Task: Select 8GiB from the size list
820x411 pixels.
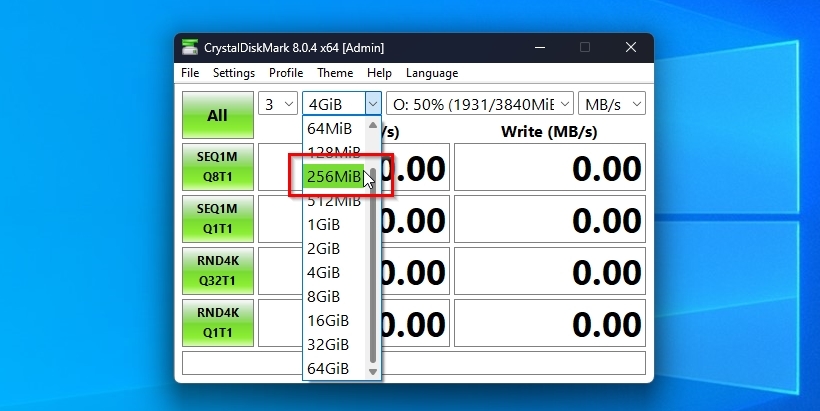Action: tap(335, 296)
